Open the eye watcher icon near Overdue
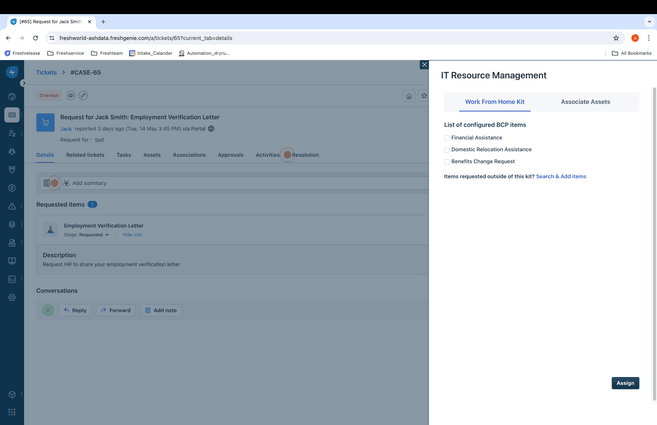Viewport: 657px width, 425px height. point(71,96)
